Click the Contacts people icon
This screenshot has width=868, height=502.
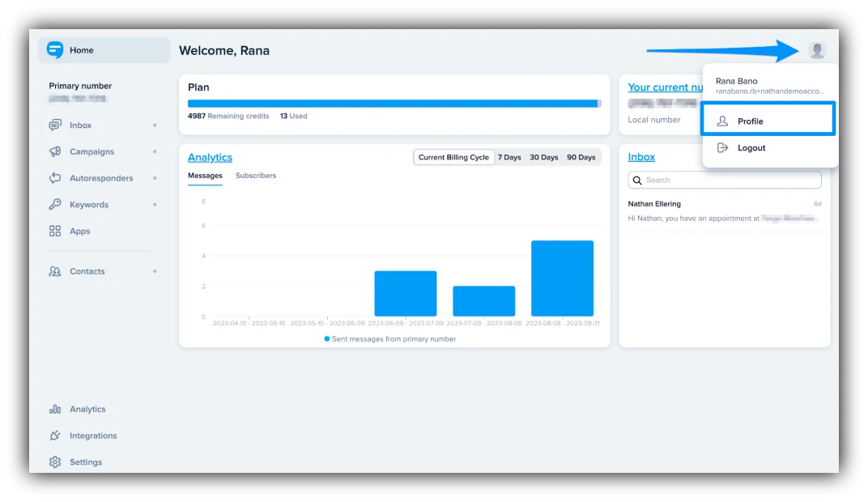(x=55, y=272)
